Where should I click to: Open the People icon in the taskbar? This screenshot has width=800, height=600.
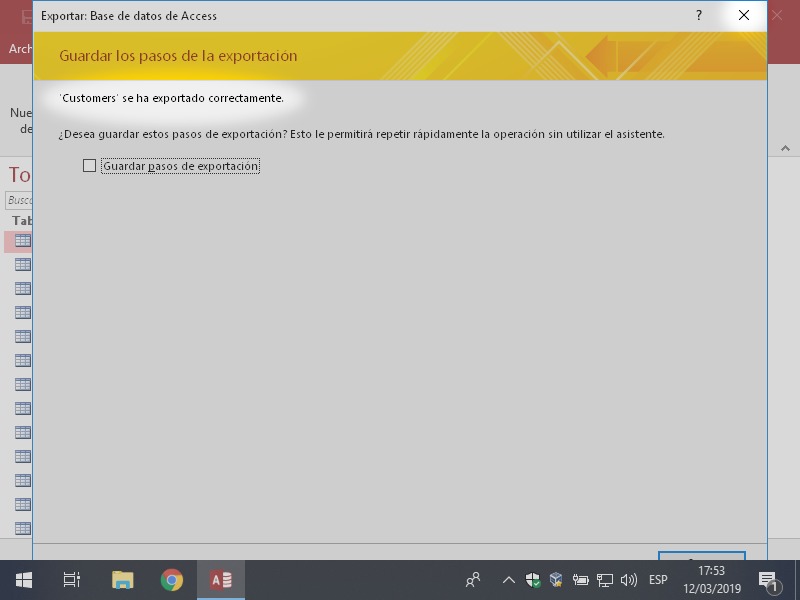(473, 580)
